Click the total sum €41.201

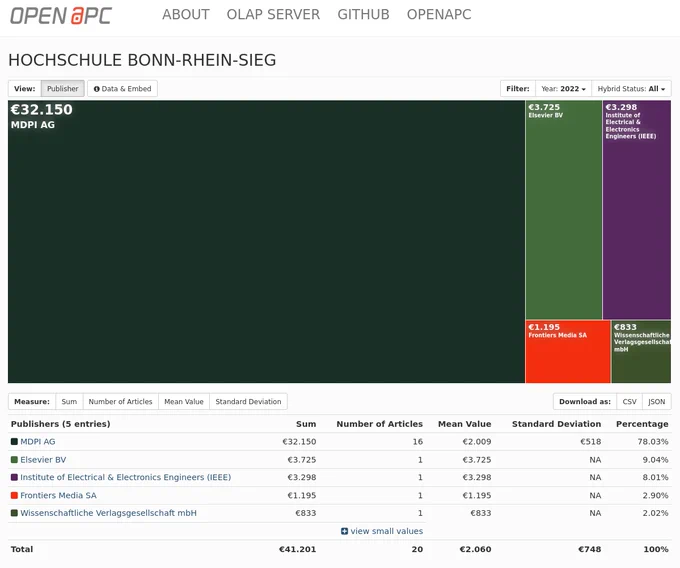pos(298,549)
